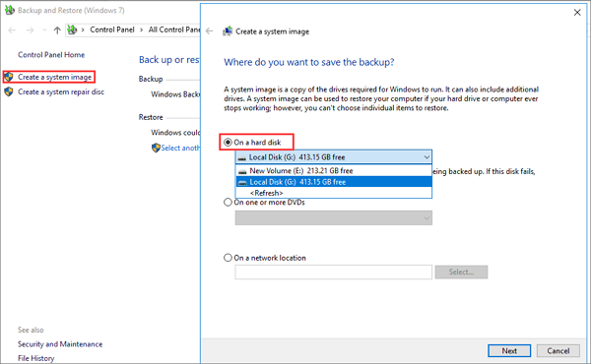This screenshot has width=591, height=364.
Task: Click the Create a system image wizard icon
Action: (x=228, y=31)
